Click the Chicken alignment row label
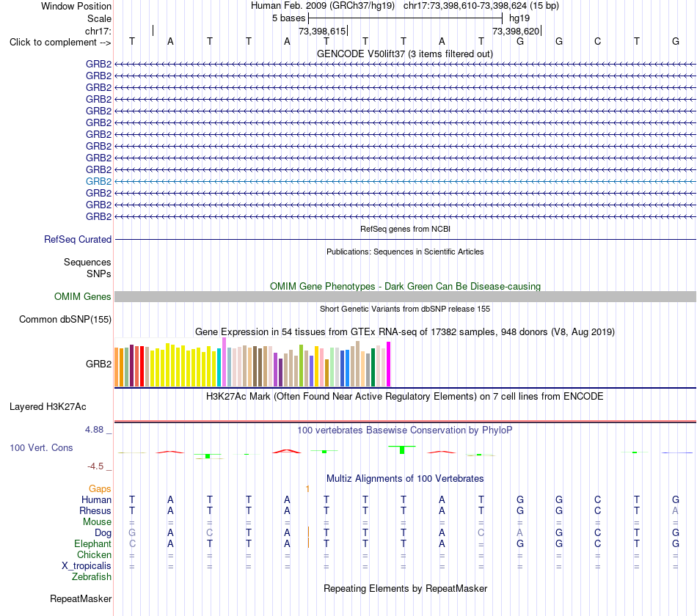The width and height of the screenshot is (697, 616). tap(94, 554)
